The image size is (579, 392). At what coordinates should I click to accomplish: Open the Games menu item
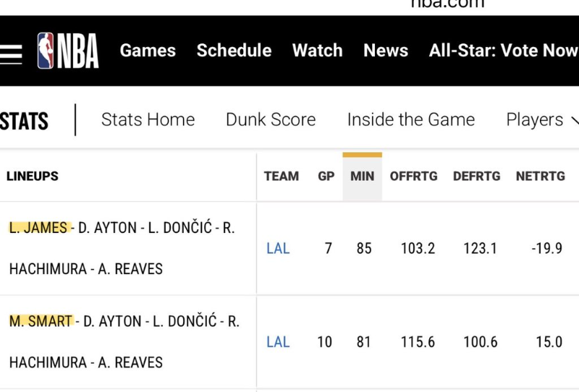(148, 51)
